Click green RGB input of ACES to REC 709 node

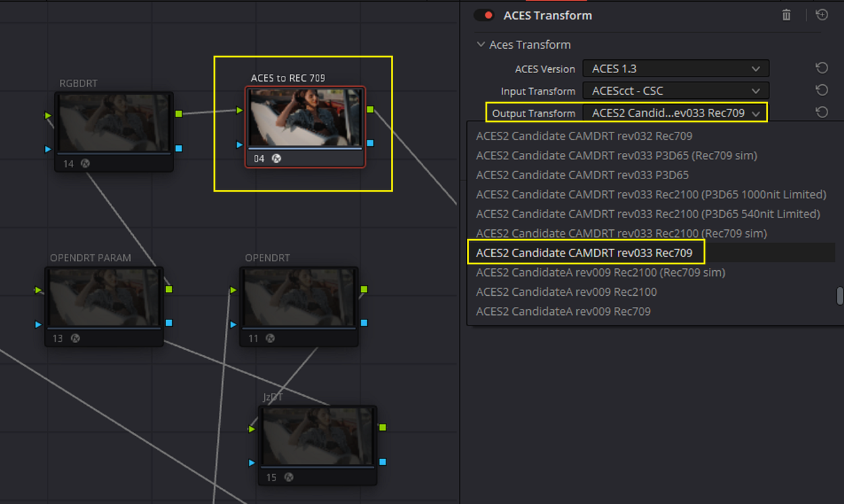(x=239, y=110)
